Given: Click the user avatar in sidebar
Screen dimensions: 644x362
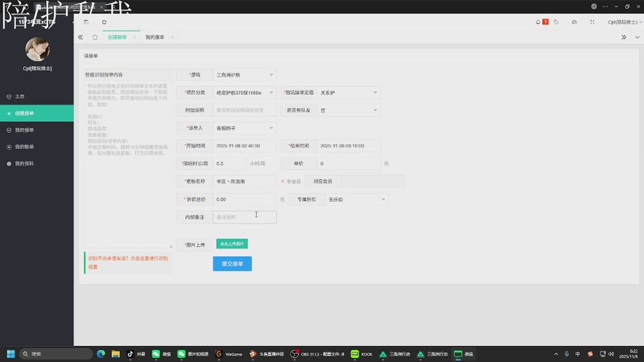Looking at the screenshot, I should pyautogui.click(x=37, y=49).
